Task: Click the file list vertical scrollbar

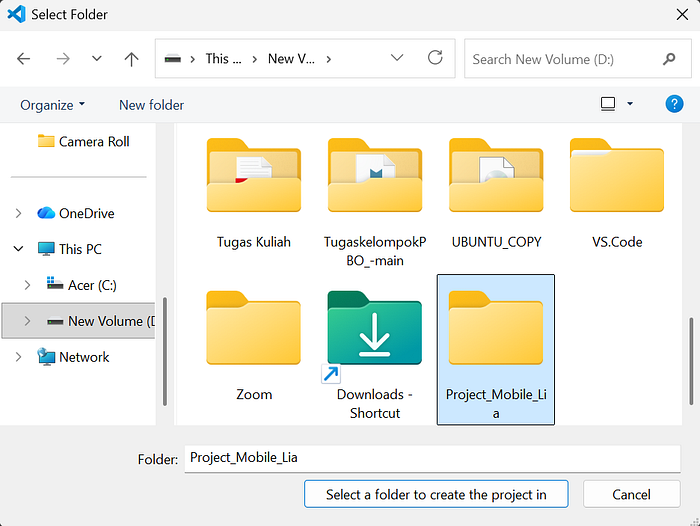Action: (691, 361)
